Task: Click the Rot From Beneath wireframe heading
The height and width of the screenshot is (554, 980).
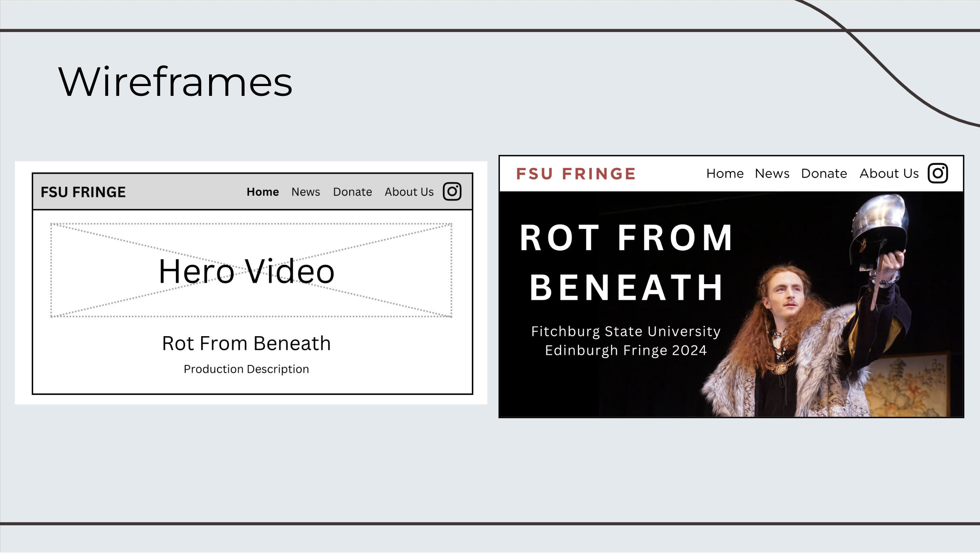Action: point(247,343)
